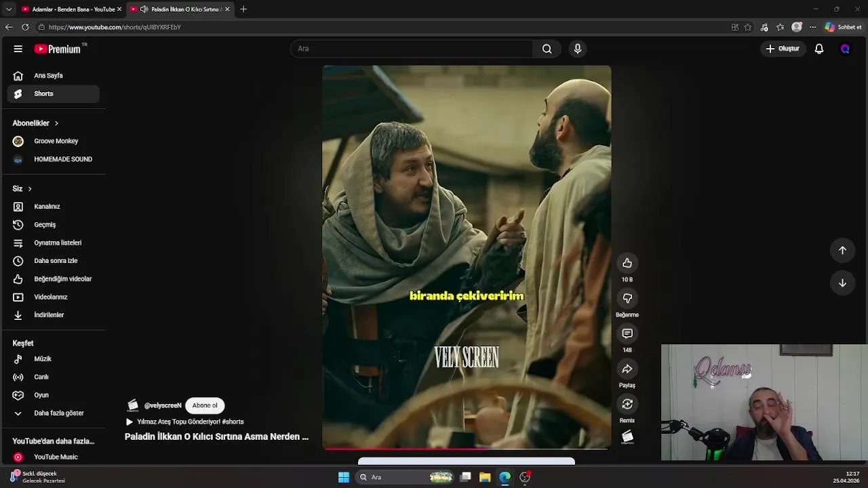Expand the Abonelikler section chevron
Screen dimensions: 868x488
(56, 123)
